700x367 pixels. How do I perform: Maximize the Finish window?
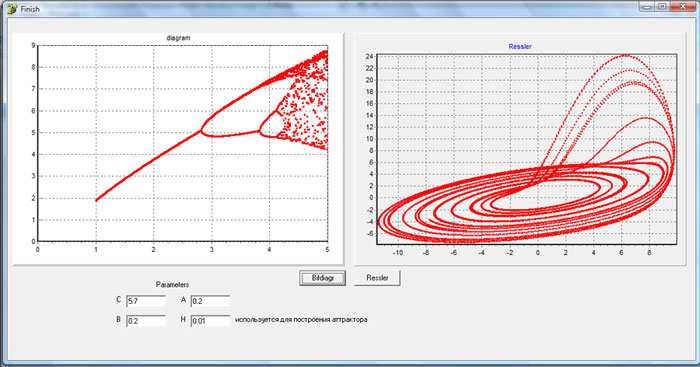pyautogui.click(x=662, y=7)
